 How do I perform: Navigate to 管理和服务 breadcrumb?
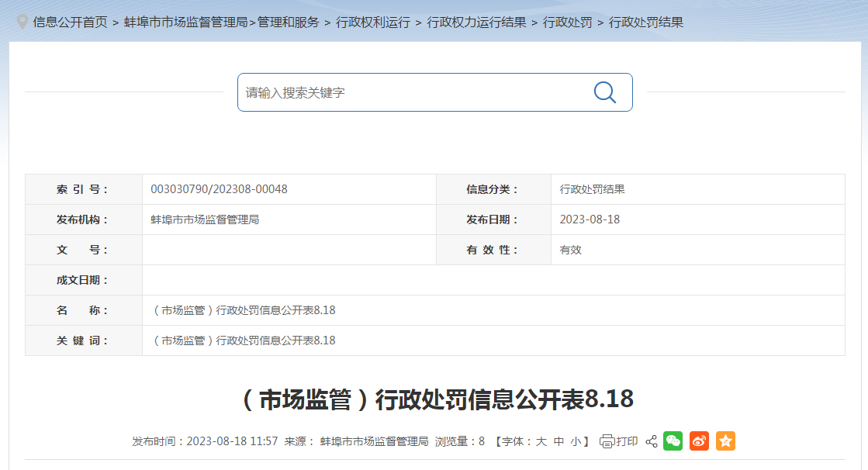[x=288, y=22]
